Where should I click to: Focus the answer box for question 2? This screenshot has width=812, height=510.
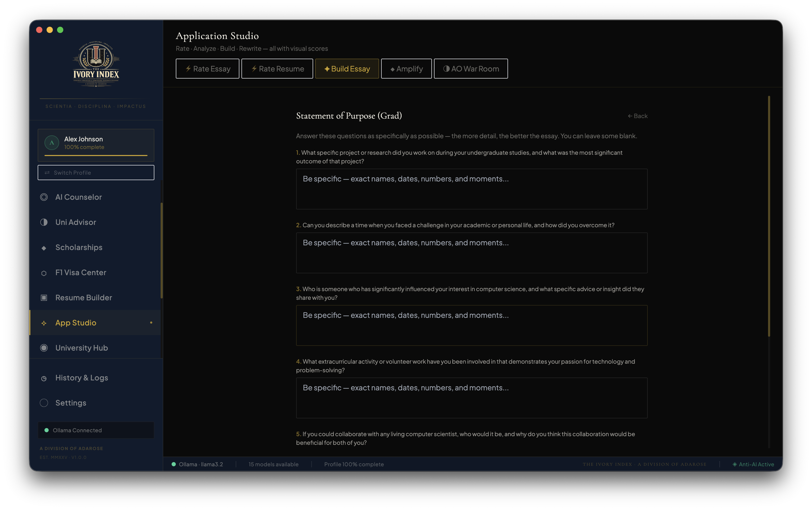pos(472,253)
